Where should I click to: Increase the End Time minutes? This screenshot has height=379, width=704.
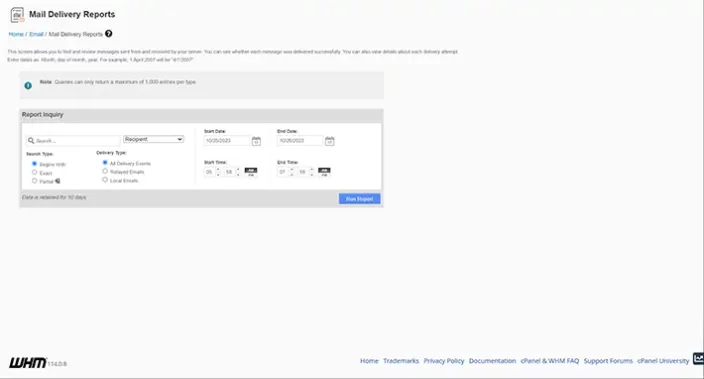click(312, 169)
